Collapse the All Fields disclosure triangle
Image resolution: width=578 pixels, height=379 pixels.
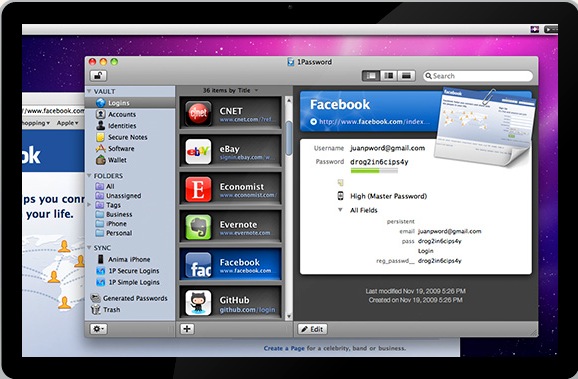click(x=340, y=210)
